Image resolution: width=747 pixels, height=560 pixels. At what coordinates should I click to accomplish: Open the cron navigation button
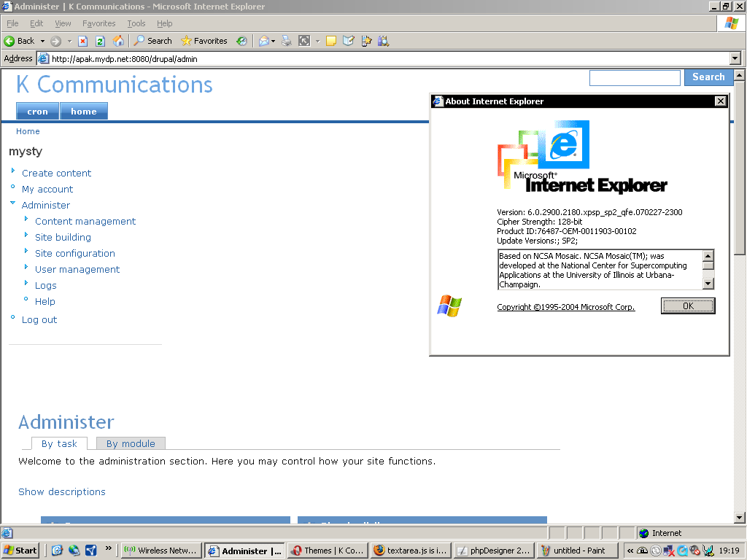click(38, 112)
